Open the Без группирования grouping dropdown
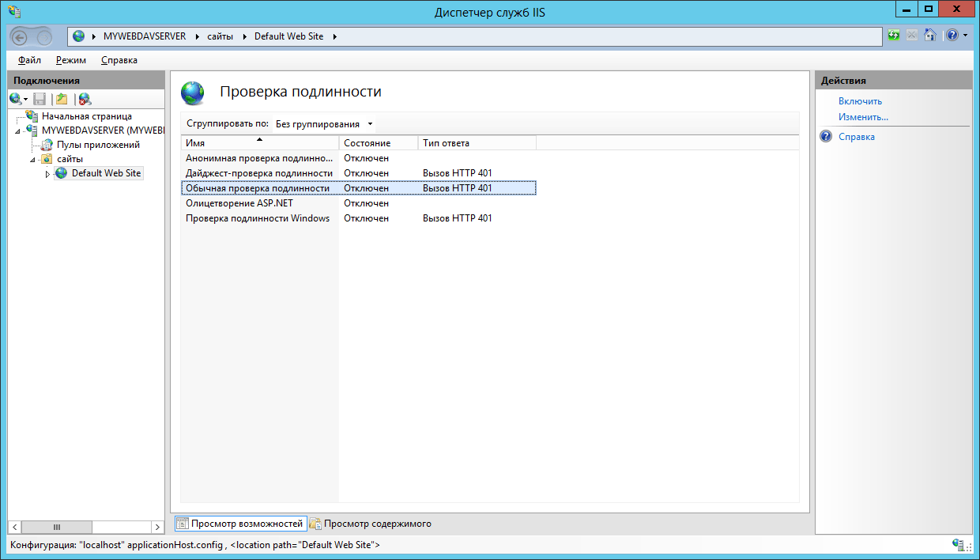 325,124
